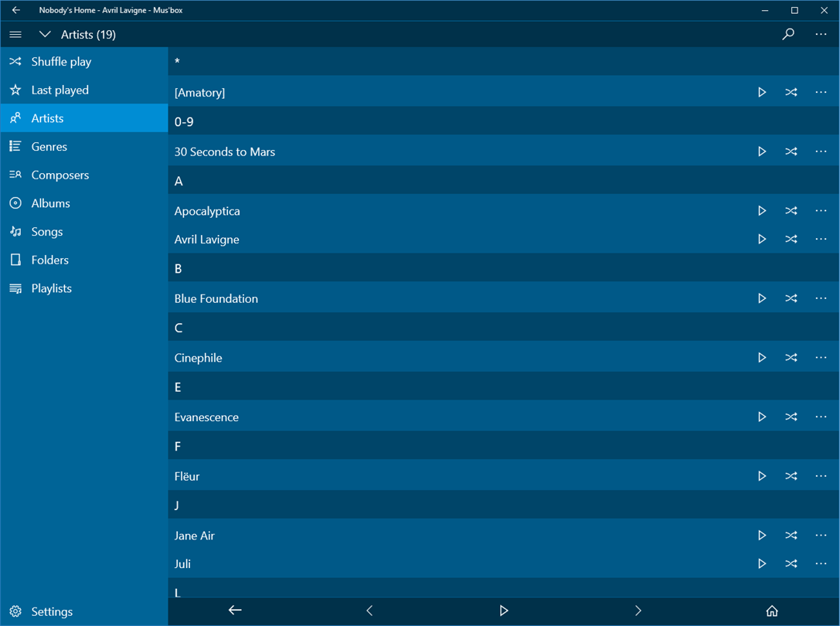
Task: Play the [Amatory] artist
Action: pos(762,92)
